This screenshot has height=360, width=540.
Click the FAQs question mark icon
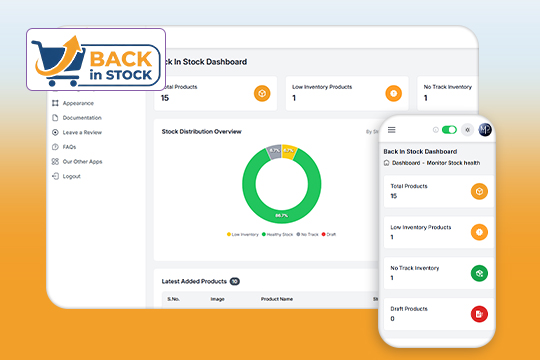(55, 147)
